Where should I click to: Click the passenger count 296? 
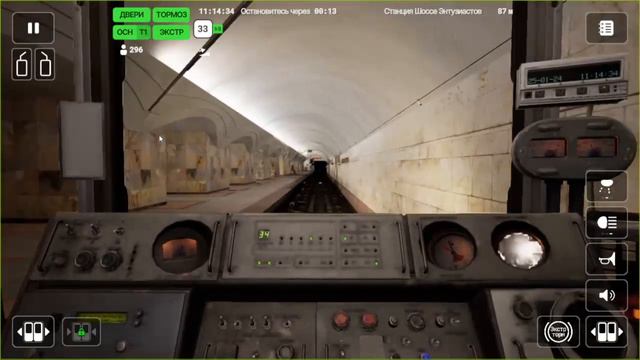136,50
